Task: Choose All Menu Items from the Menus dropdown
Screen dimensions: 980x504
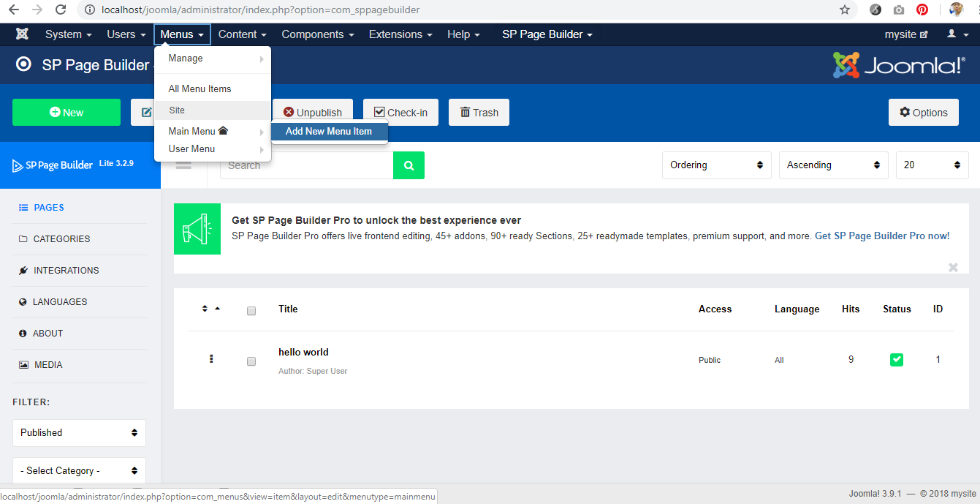Action: point(200,89)
